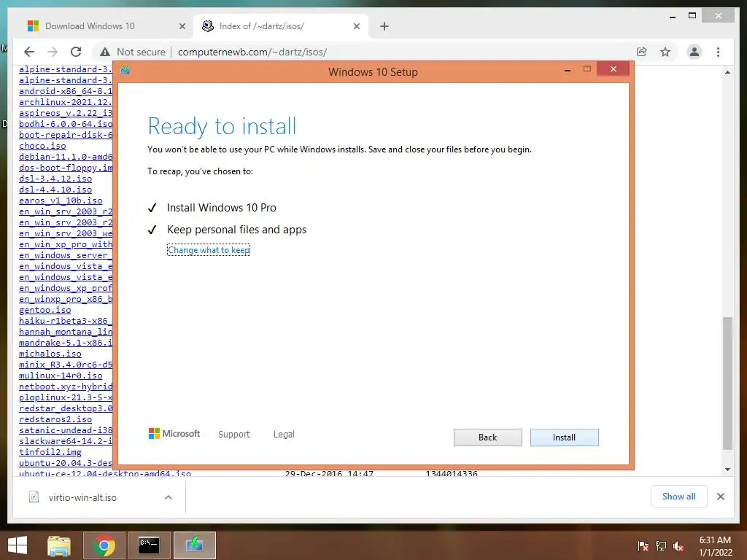This screenshot has height=560, width=747.
Task: Switch to Chrome in the taskbar
Action: coord(104,545)
